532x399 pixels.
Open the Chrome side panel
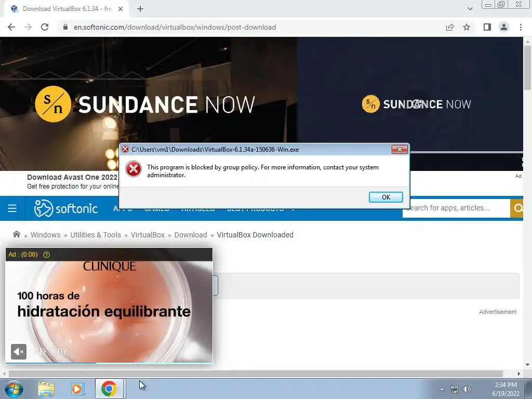487,27
